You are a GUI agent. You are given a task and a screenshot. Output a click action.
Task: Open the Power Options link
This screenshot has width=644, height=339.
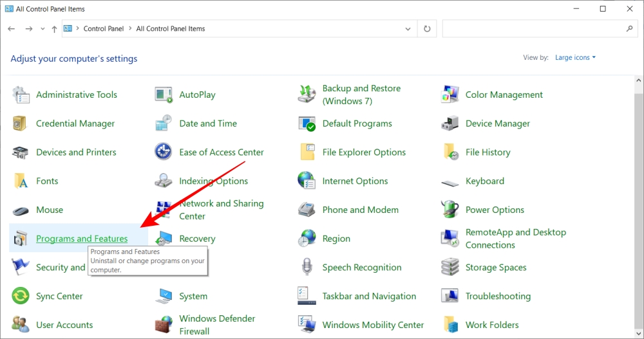495,210
